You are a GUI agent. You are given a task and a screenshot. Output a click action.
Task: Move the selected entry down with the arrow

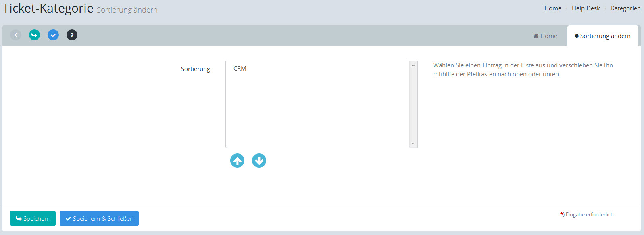tap(259, 161)
